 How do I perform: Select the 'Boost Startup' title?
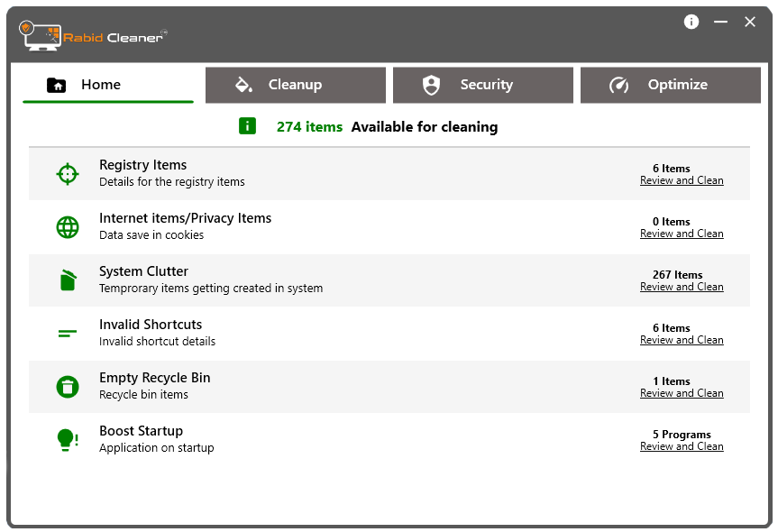pyautogui.click(x=141, y=431)
